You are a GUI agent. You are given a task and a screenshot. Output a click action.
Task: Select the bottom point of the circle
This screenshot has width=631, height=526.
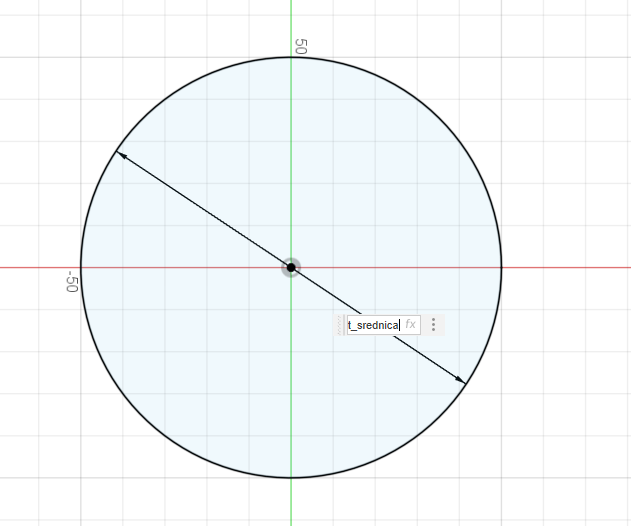(x=291, y=478)
